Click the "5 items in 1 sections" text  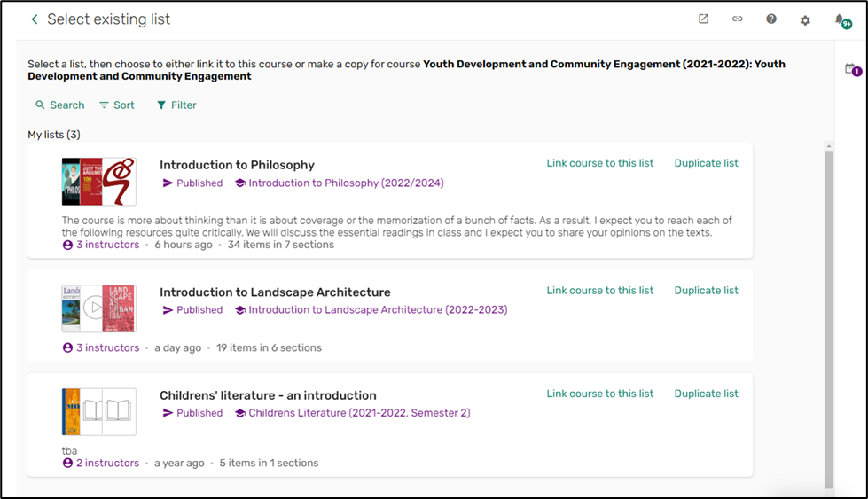(x=269, y=463)
